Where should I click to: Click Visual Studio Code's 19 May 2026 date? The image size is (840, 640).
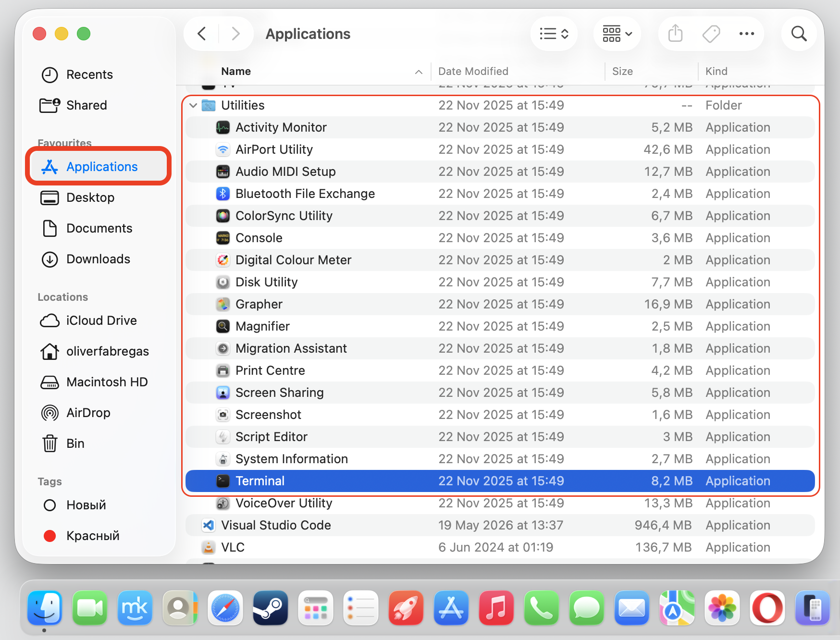point(500,525)
